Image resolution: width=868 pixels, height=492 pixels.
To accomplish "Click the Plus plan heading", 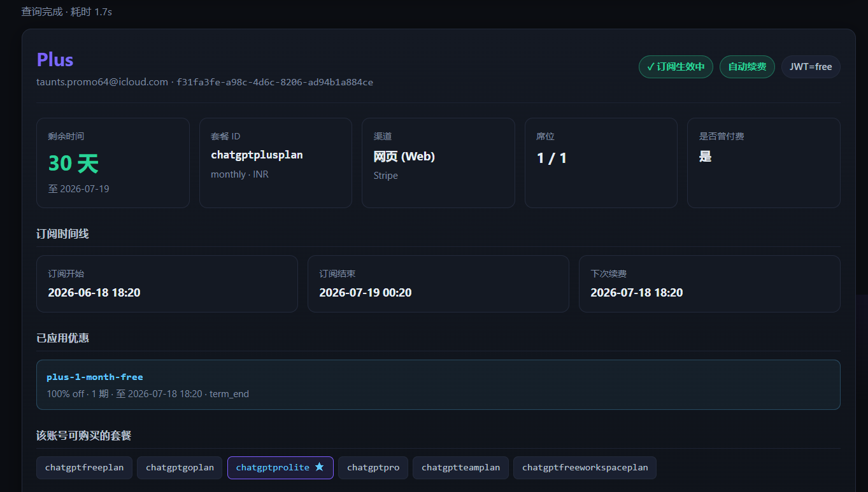I will pyautogui.click(x=55, y=60).
